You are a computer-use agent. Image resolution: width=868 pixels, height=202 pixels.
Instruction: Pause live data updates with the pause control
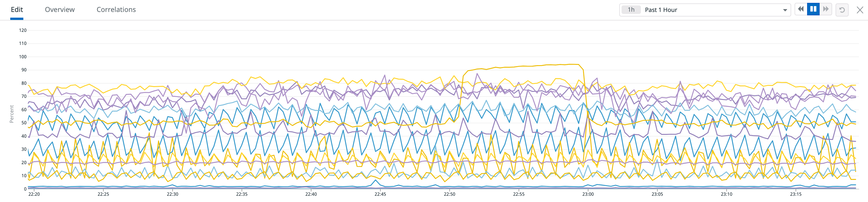(813, 9)
